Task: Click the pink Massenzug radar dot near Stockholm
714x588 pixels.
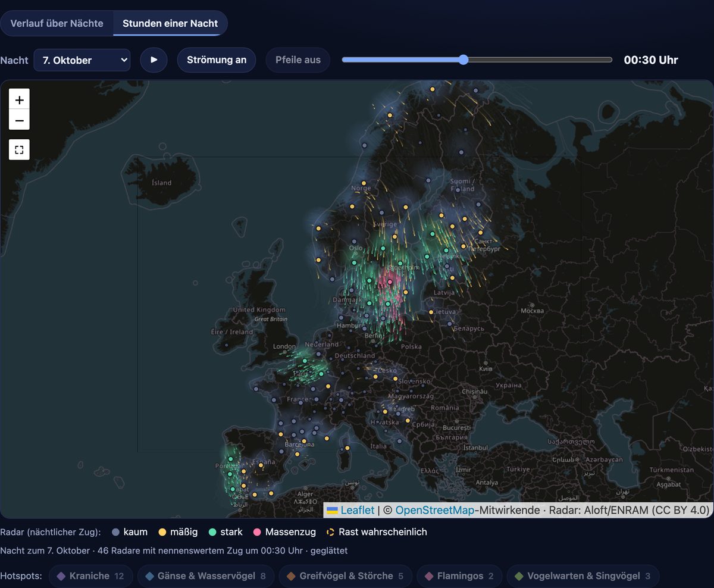Action: coord(390,282)
